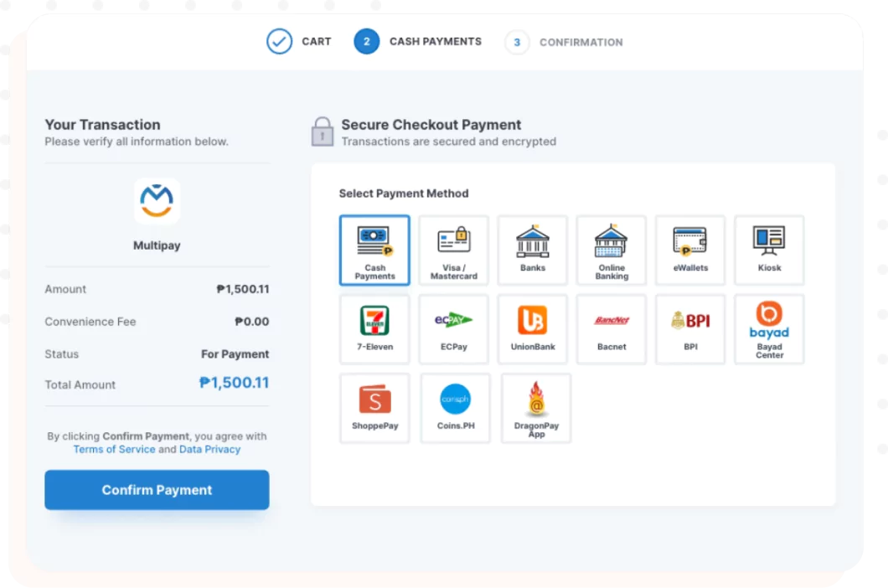Select the Kiosk payment option
888x588 pixels.
tap(769, 250)
